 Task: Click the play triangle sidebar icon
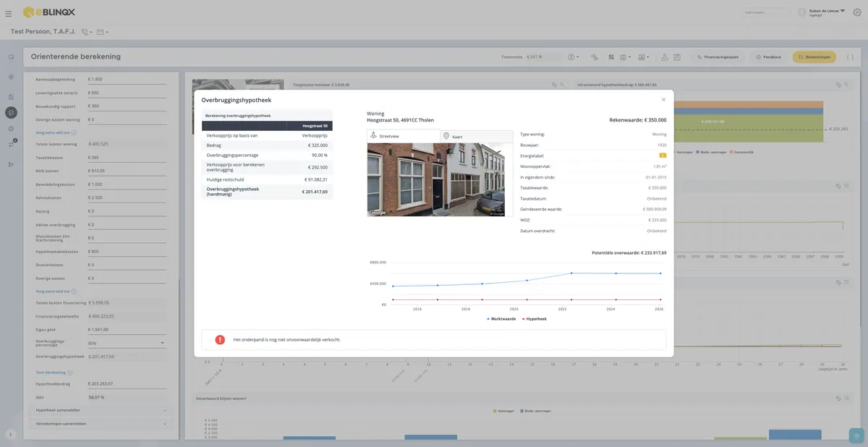tap(11, 164)
